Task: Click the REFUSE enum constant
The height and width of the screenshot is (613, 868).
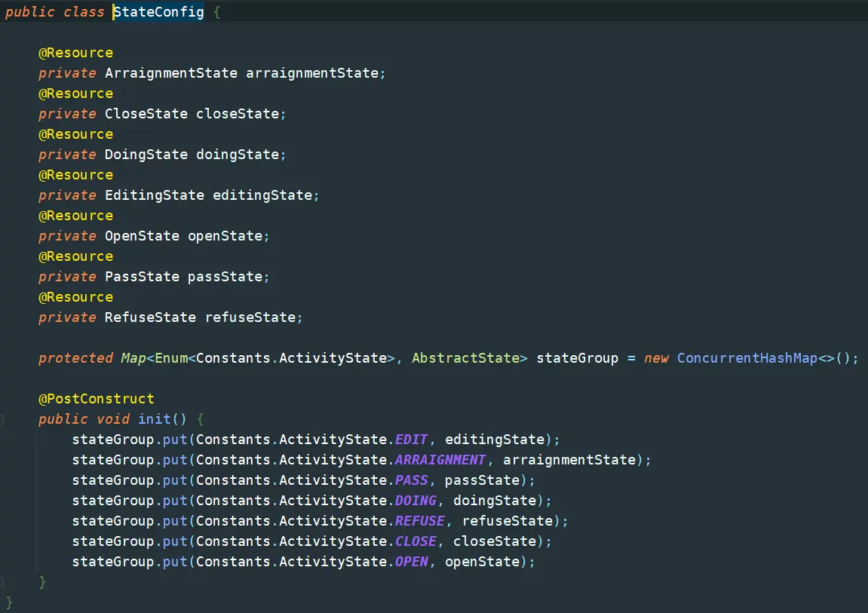Action: (419, 521)
